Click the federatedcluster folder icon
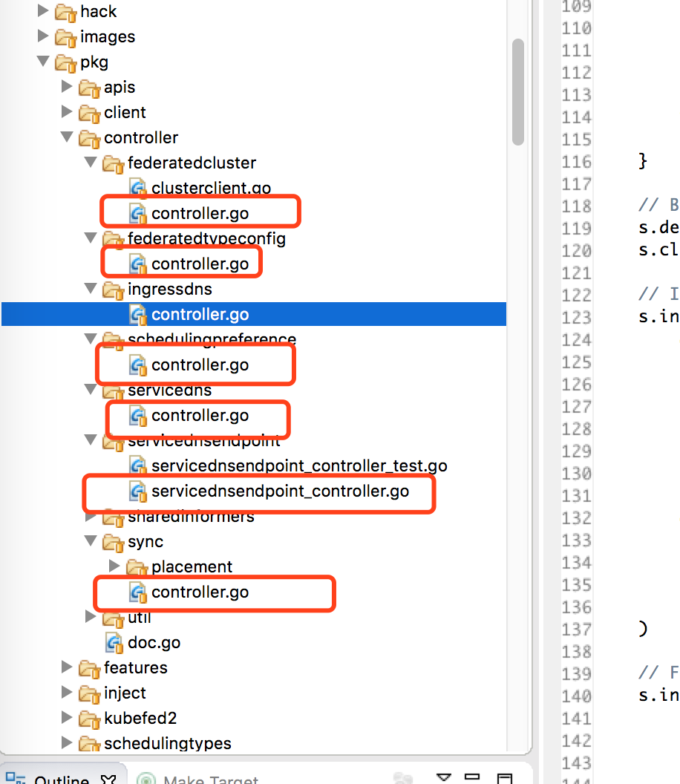This screenshot has width=680, height=784. coord(113,163)
